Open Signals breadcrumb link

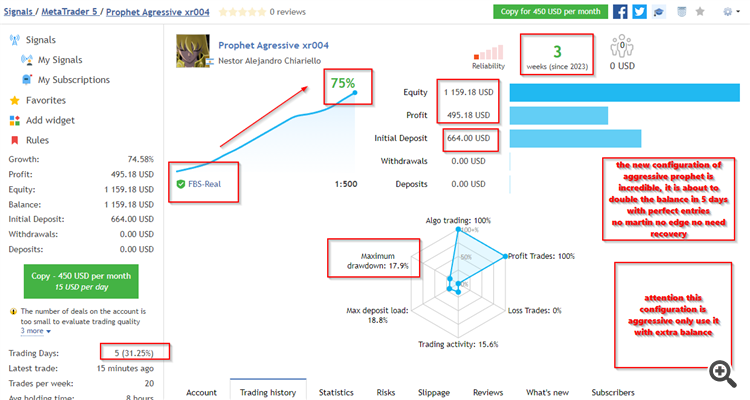pyautogui.click(x=18, y=12)
